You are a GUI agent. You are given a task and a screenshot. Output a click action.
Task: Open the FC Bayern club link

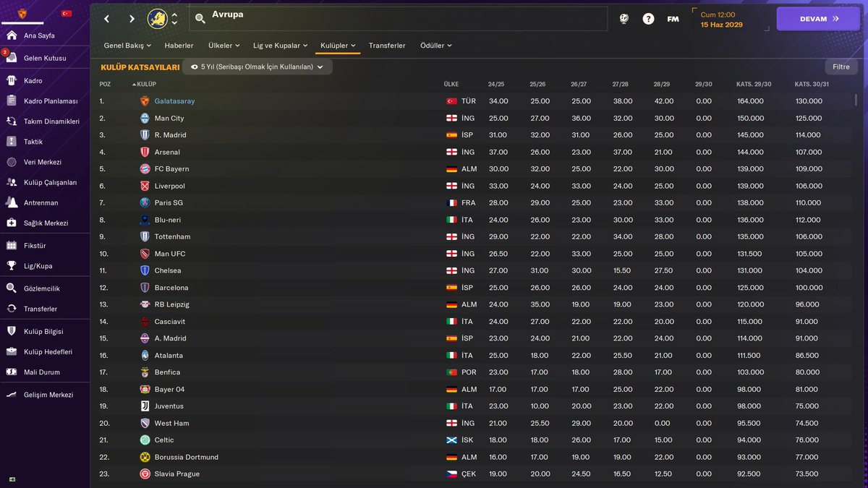click(x=171, y=169)
